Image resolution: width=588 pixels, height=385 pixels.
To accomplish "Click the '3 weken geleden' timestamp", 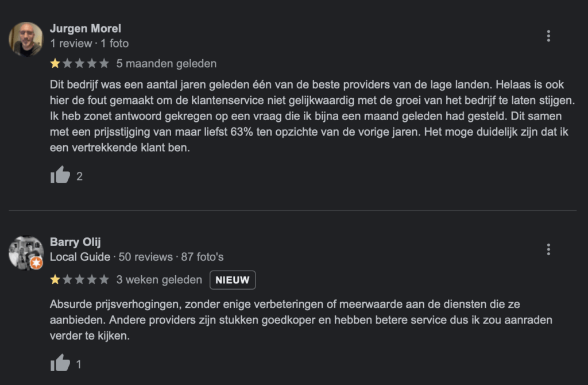I will tap(159, 280).
